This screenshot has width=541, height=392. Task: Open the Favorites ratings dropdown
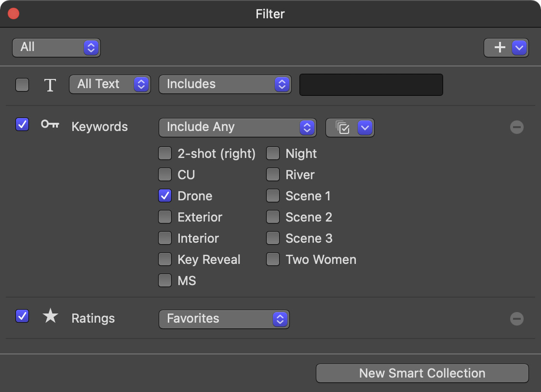(x=224, y=319)
